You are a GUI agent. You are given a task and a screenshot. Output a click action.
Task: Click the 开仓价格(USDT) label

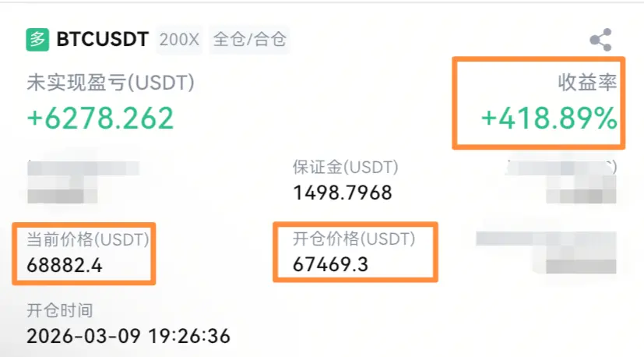pyautogui.click(x=354, y=239)
